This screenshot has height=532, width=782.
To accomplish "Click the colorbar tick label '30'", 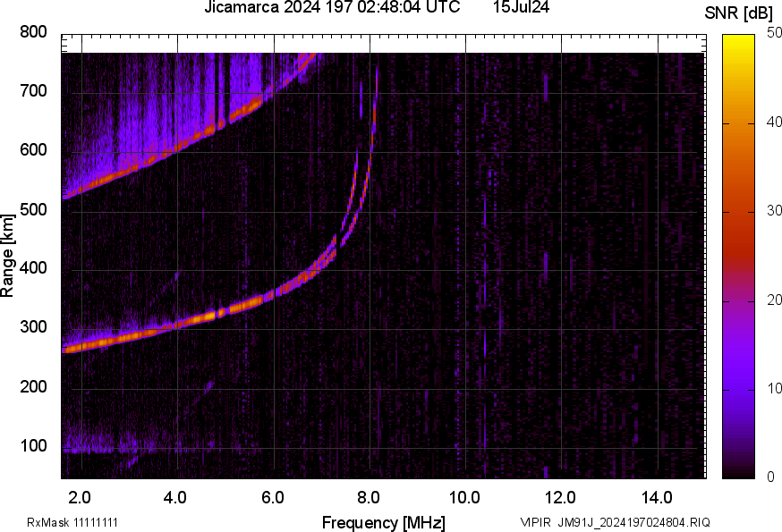I will coord(775,211).
